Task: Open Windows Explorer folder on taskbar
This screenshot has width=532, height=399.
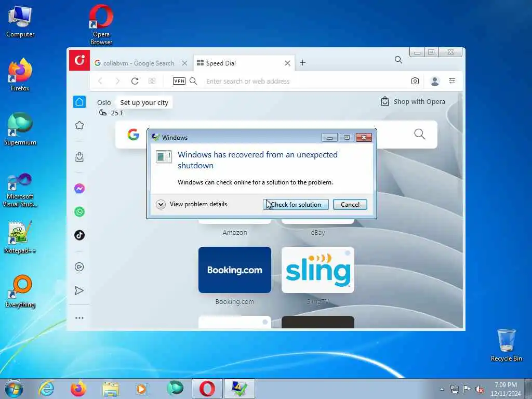Action: pyautogui.click(x=111, y=389)
